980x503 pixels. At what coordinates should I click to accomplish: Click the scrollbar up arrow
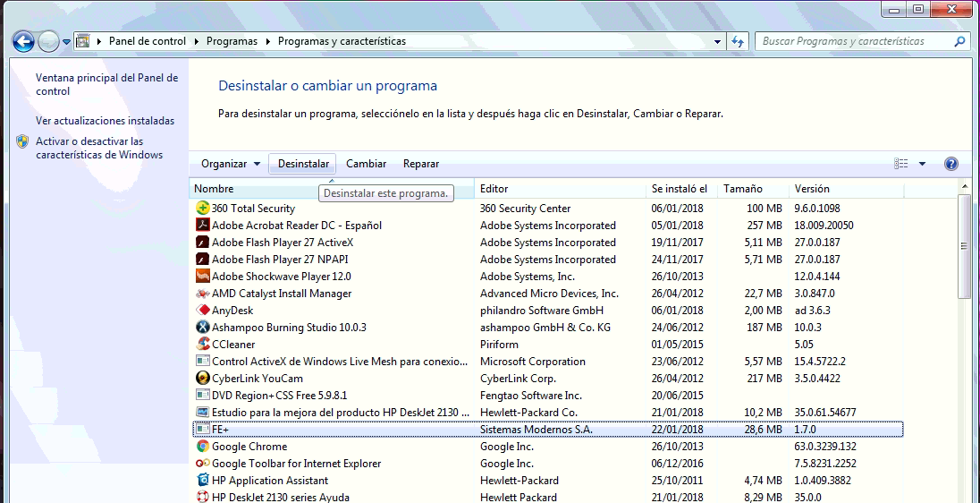(x=964, y=187)
